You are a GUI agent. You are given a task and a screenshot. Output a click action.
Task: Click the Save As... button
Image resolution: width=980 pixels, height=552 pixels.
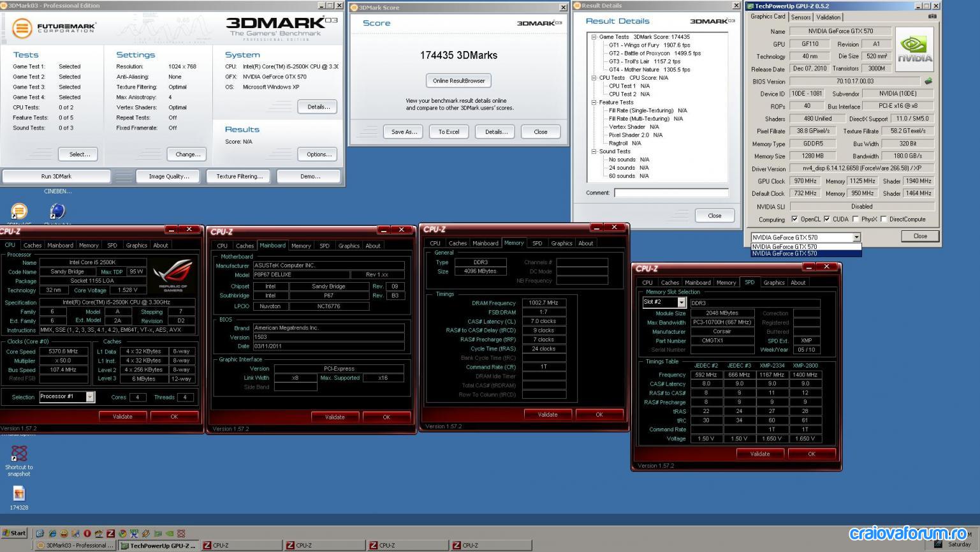[x=404, y=131]
